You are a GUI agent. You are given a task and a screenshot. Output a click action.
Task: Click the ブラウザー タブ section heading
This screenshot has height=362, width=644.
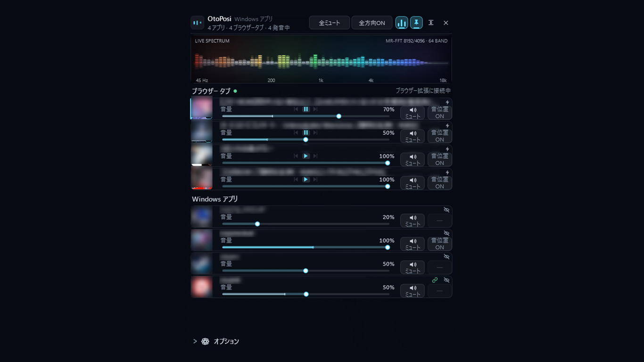pos(211,91)
